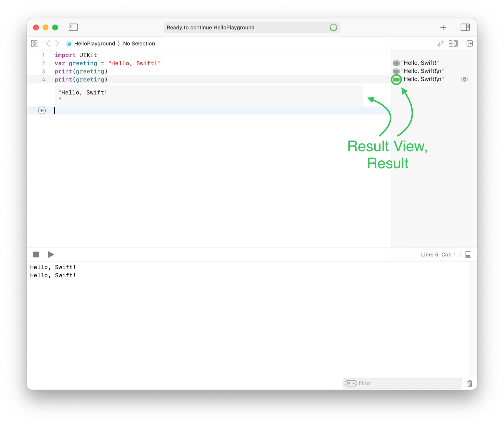504x425 pixels.
Task: Open the related items grid icon
Action: click(x=34, y=44)
